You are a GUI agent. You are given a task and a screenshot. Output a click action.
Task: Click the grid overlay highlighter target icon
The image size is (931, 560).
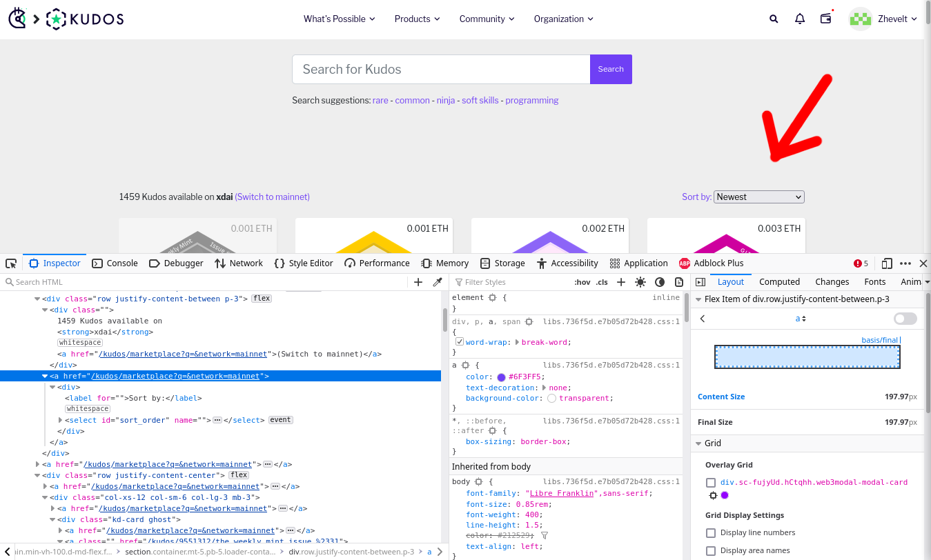tap(714, 495)
